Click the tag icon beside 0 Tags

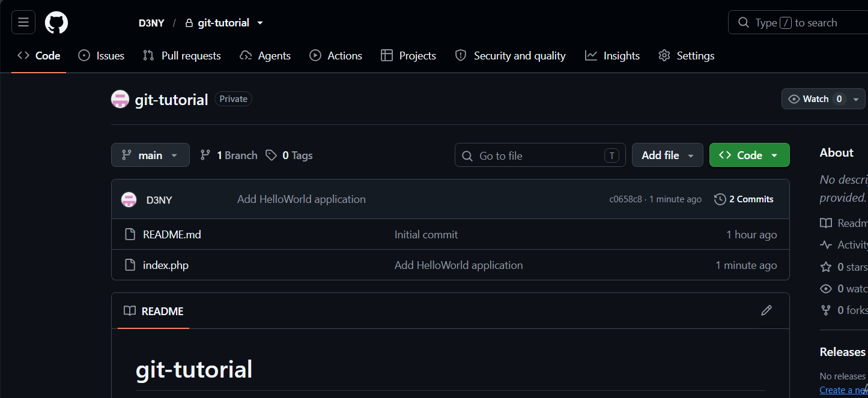pyautogui.click(x=272, y=155)
